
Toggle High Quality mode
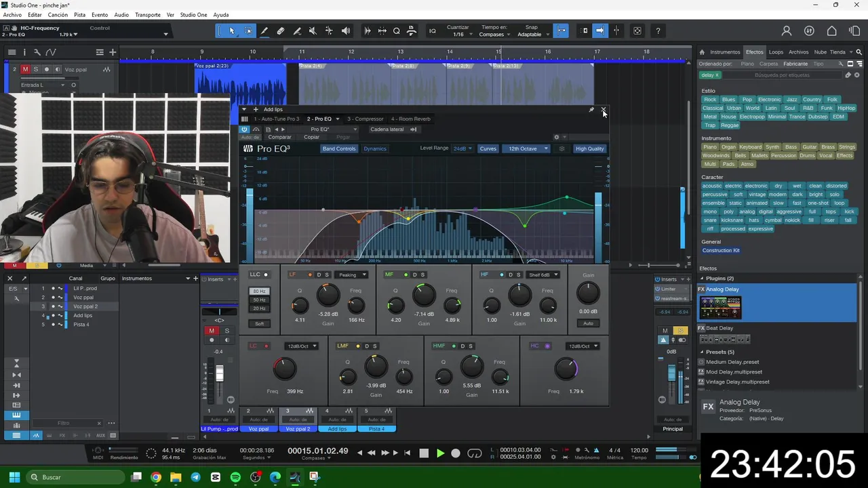tap(589, 148)
